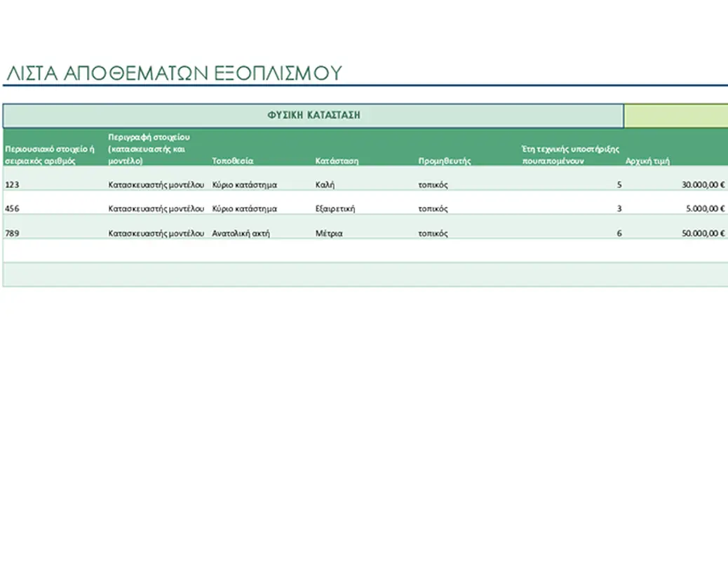Image resolution: width=728 pixels, height=561 pixels.
Task: Select the 5.000,00 € price cell
Action: tap(705, 209)
